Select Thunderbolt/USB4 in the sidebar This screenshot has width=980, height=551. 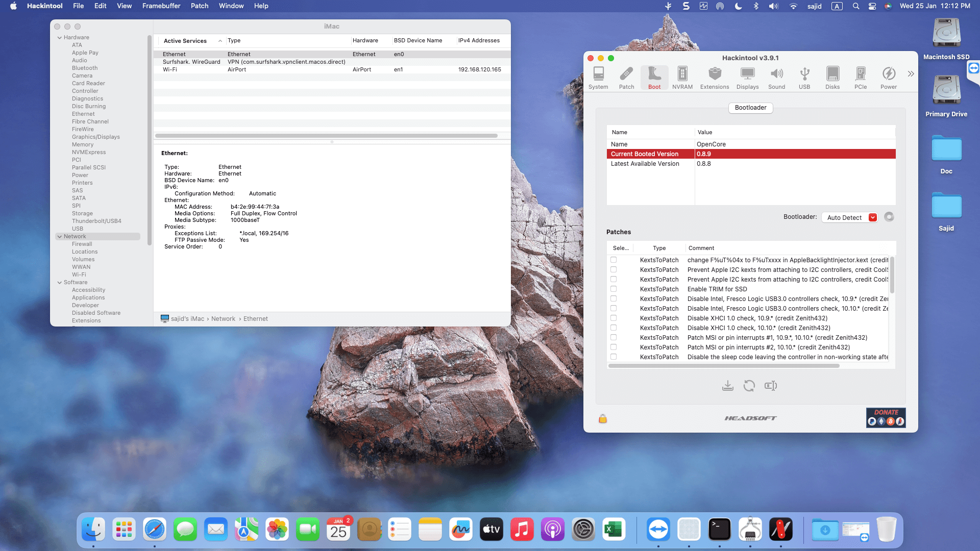96,221
